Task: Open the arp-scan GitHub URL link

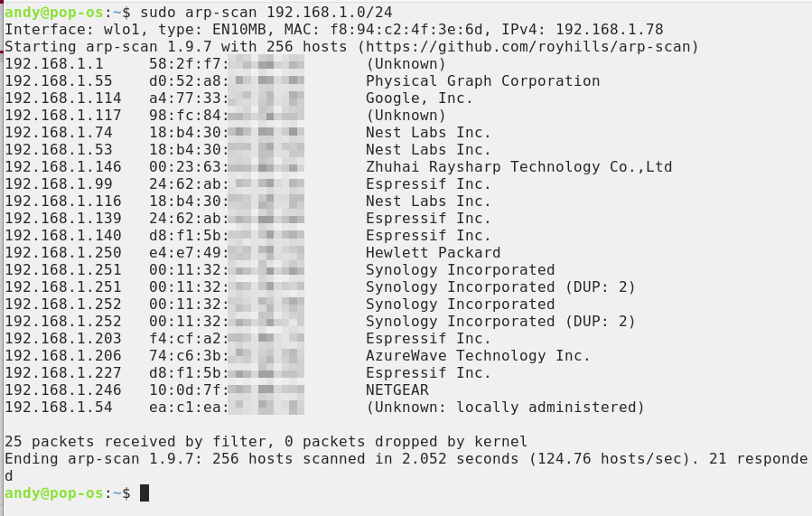Action: point(527,47)
